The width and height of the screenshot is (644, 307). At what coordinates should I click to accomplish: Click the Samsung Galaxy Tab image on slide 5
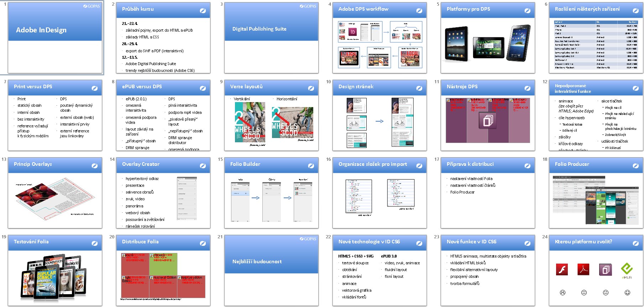point(518,43)
